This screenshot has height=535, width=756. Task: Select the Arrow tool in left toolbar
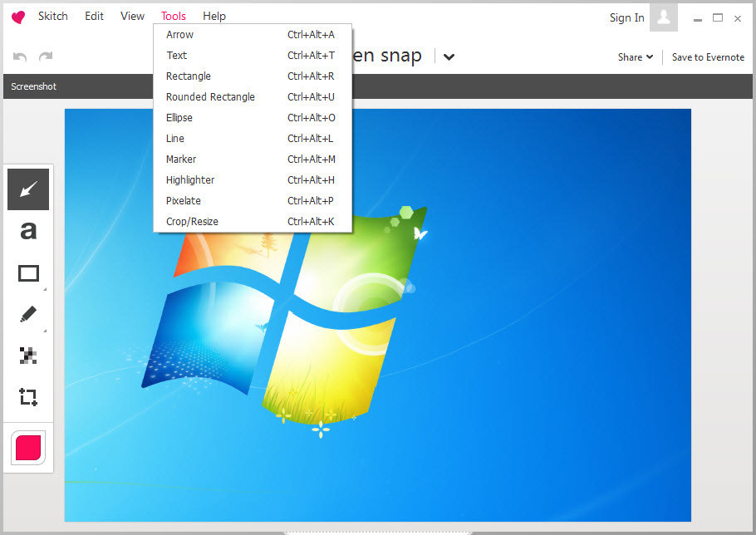pos(28,189)
